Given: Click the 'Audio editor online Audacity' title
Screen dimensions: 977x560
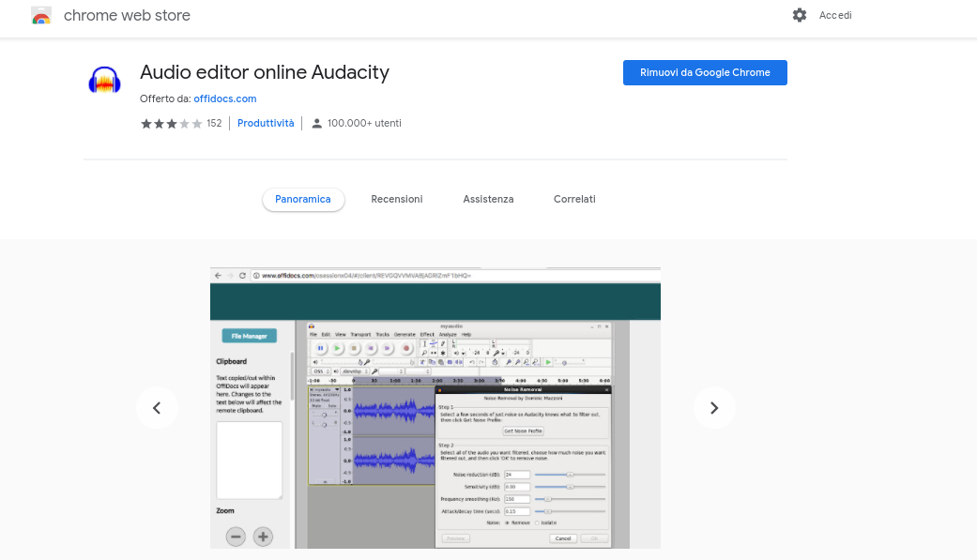Looking at the screenshot, I should tap(264, 72).
